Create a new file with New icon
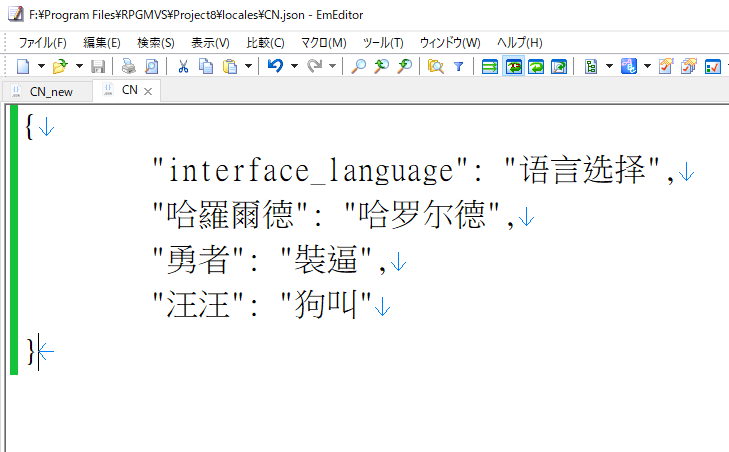The height and width of the screenshot is (452, 729). click(23, 66)
